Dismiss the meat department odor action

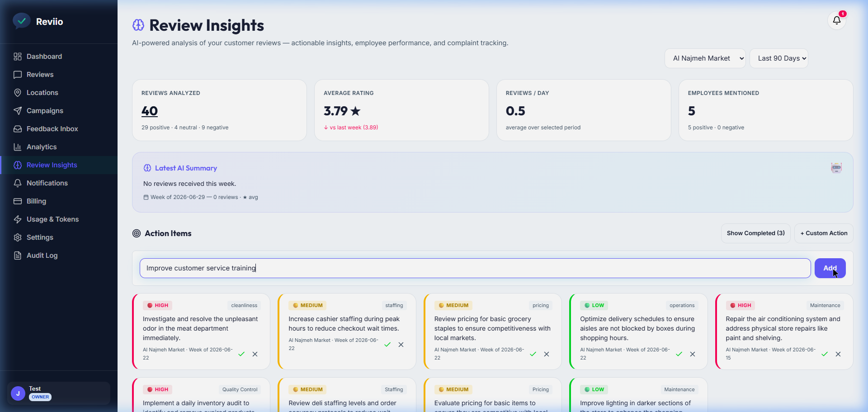(255, 354)
